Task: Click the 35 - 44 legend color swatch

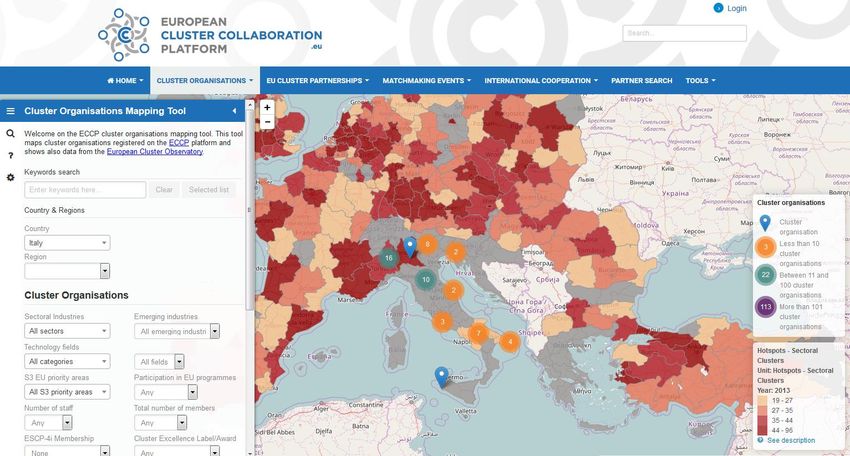Action: [x=762, y=420]
